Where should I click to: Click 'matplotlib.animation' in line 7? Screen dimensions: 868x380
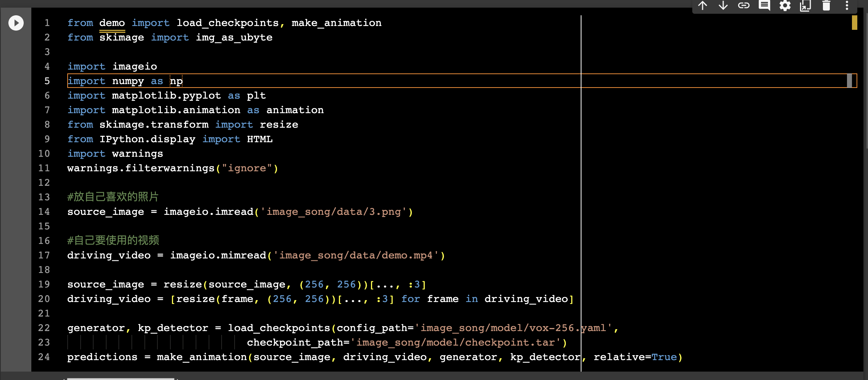[176, 110]
